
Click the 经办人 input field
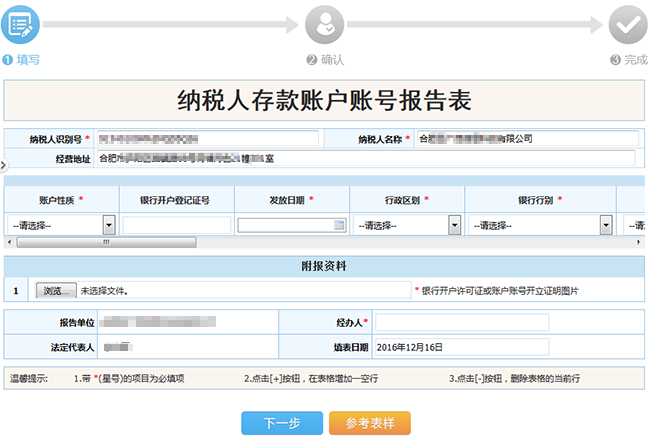(461, 322)
